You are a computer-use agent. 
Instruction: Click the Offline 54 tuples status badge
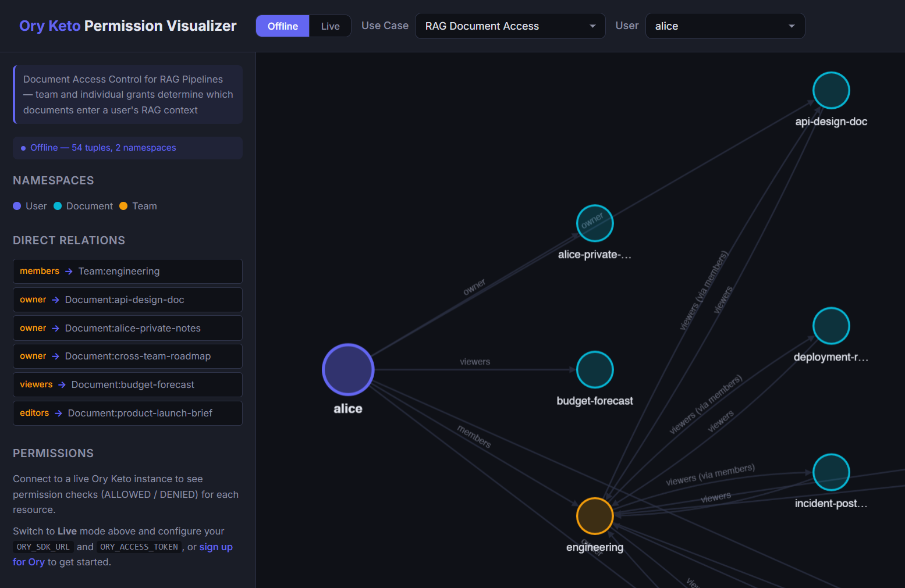[127, 148]
